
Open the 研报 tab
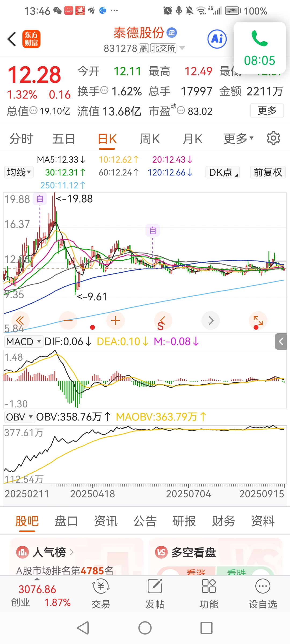click(x=184, y=521)
